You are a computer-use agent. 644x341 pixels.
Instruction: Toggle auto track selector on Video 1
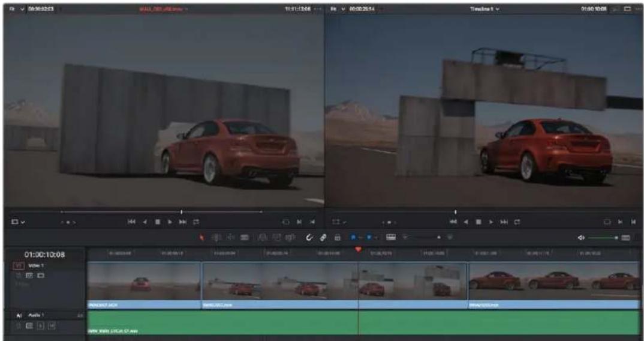coord(29,275)
